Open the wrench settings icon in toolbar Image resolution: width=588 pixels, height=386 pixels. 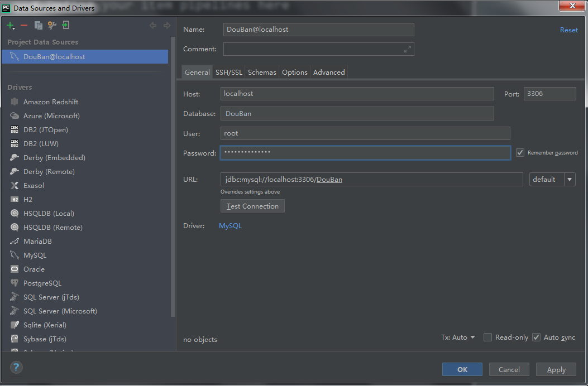52,26
